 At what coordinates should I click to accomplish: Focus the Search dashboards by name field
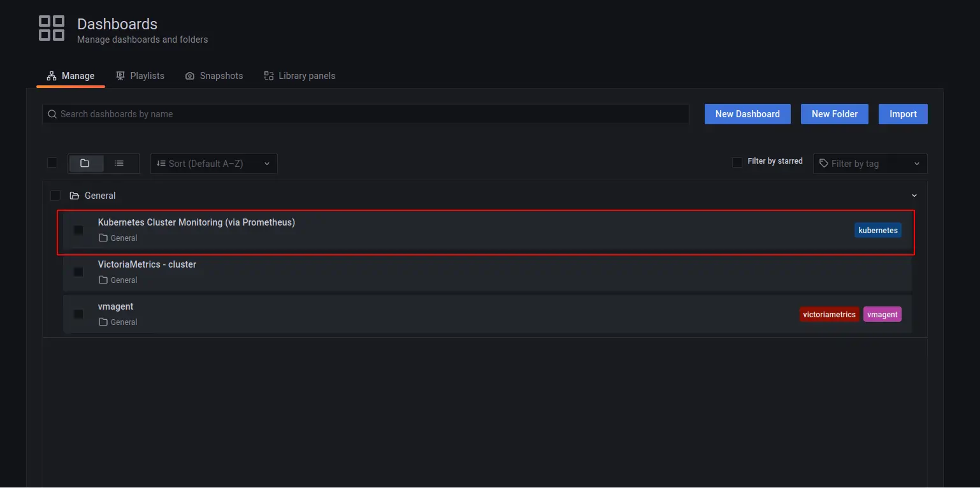coord(370,114)
